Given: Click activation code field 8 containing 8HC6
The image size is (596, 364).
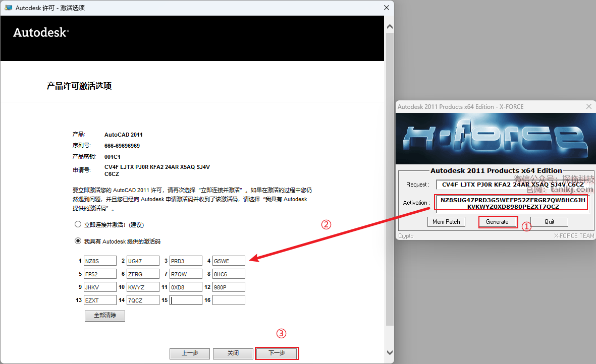Looking at the screenshot, I should point(229,274).
